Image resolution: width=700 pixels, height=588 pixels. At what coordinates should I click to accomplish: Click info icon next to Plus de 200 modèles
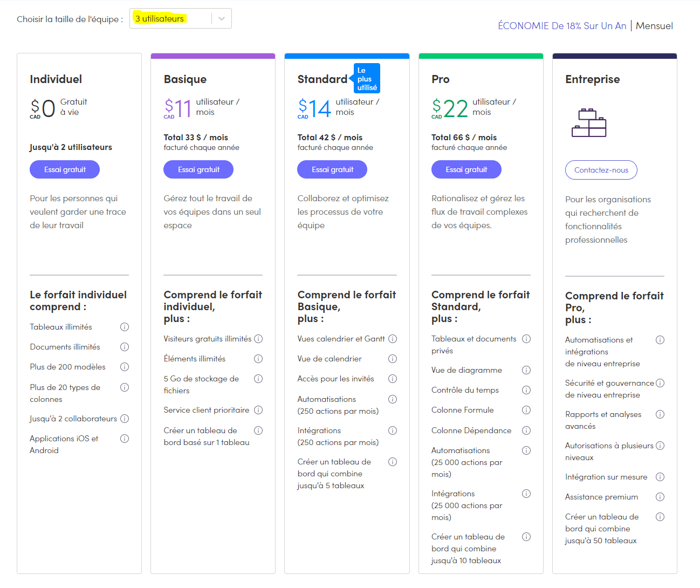(125, 367)
